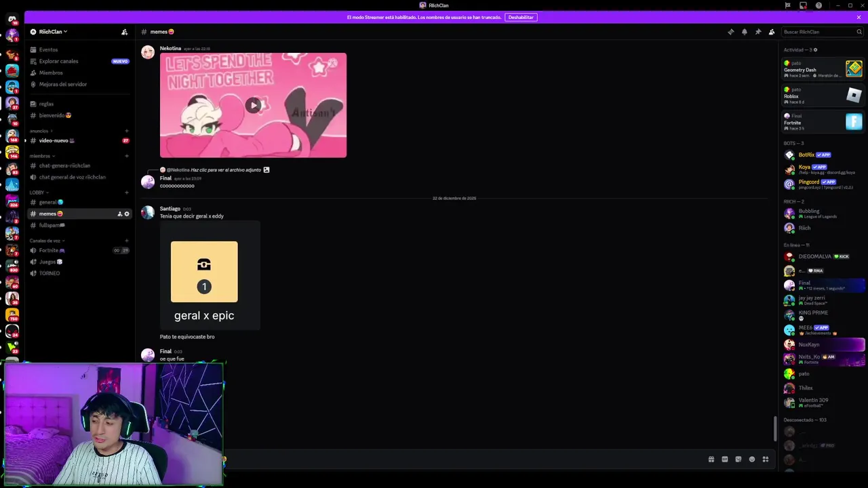Open notification settings bell icon
Viewport: 868px width, 488px height.
(x=744, y=32)
